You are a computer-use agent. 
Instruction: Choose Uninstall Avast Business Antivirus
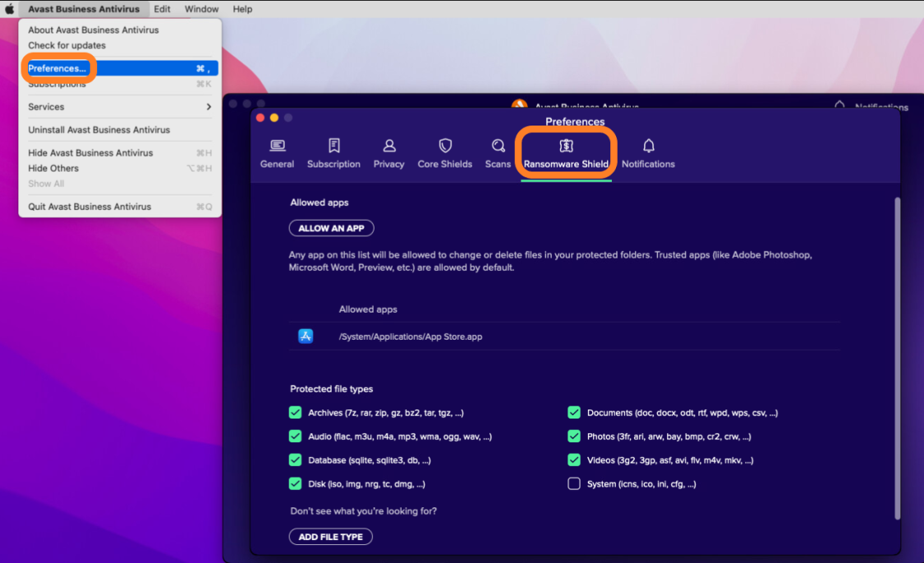[99, 130]
